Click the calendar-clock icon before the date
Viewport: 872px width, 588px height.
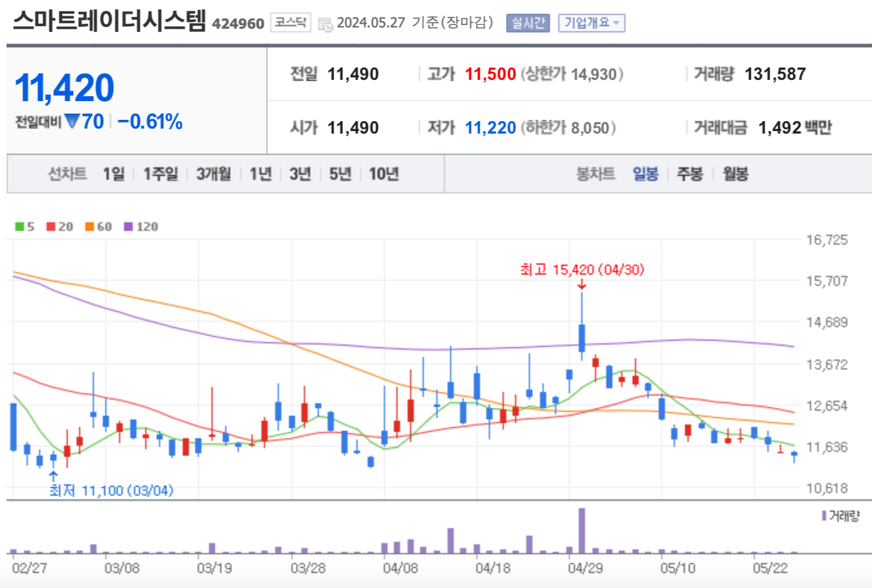(325, 24)
